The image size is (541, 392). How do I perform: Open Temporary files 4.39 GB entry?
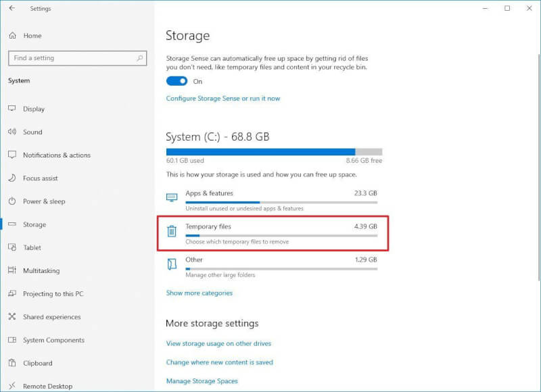coord(273,233)
